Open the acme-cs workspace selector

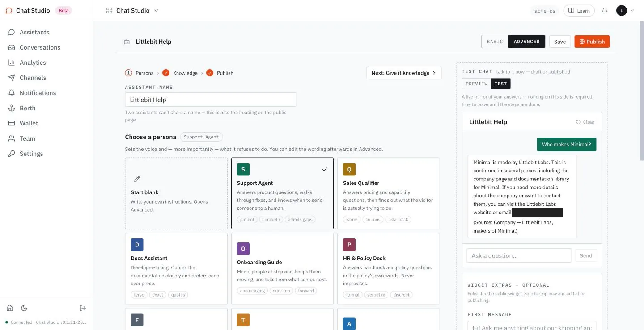pos(545,11)
